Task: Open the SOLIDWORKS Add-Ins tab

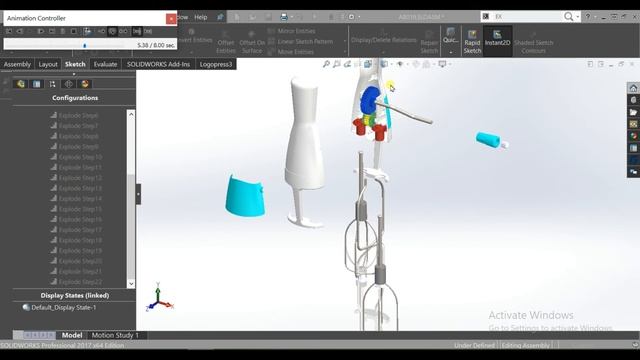Action: coord(158,64)
